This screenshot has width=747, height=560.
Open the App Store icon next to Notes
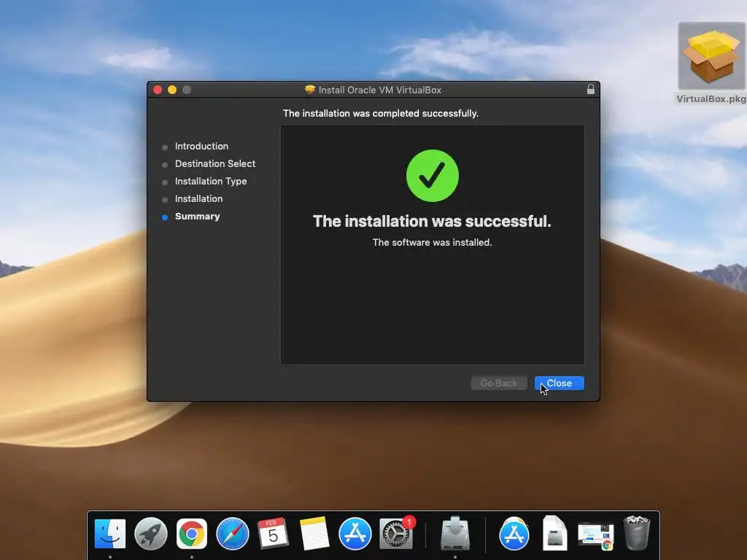tap(355, 534)
